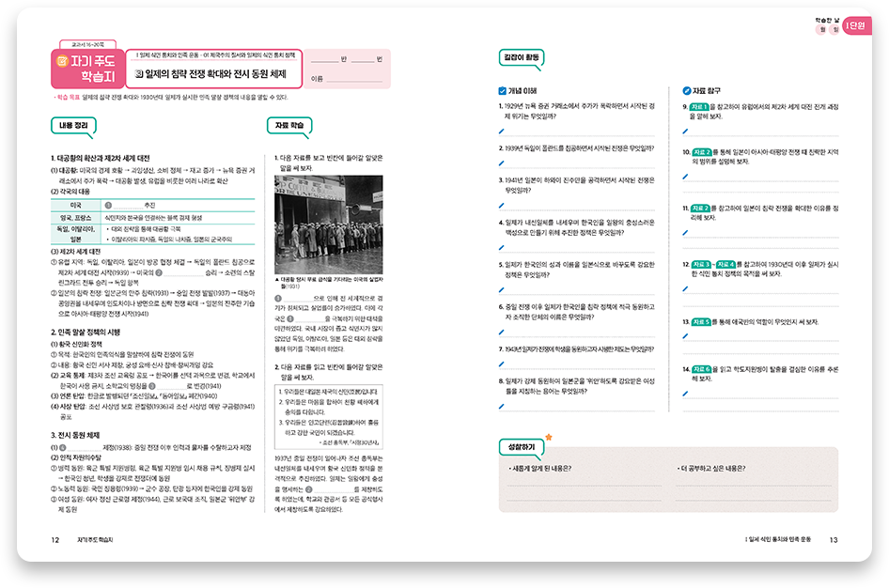
Task: Click the pencil mark under question 3
Action: tap(501, 205)
